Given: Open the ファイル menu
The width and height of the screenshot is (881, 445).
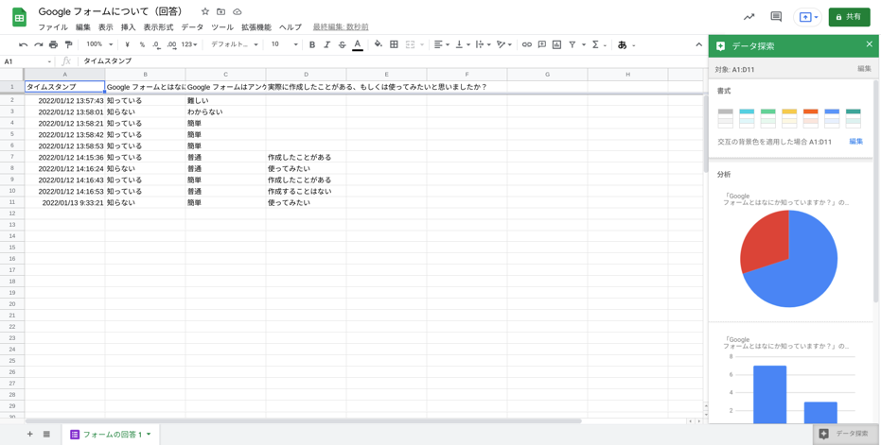Looking at the screenshot, I should (53, 27).
